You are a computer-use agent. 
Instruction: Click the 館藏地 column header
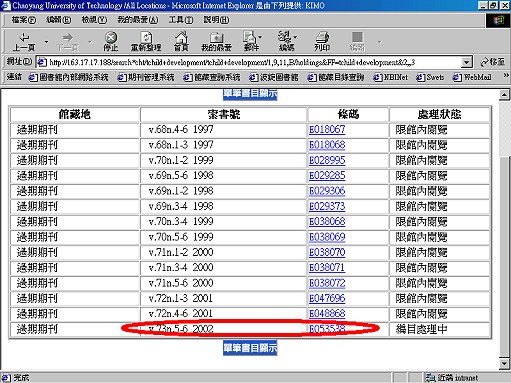coord(75,115)
